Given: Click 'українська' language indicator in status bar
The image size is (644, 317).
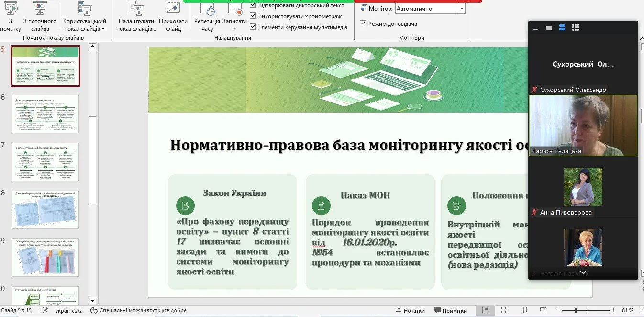Looking at the screenshot, I should (67, 310).
